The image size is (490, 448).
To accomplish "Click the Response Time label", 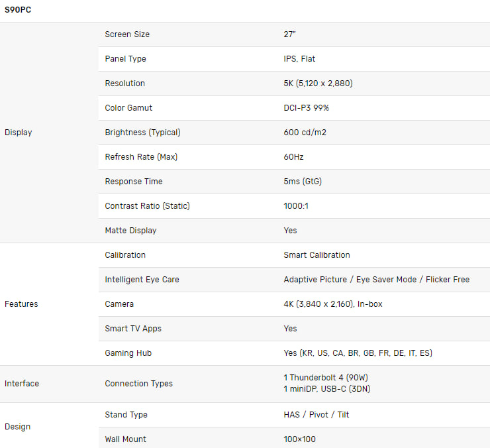I will click(x=134, y=182).
